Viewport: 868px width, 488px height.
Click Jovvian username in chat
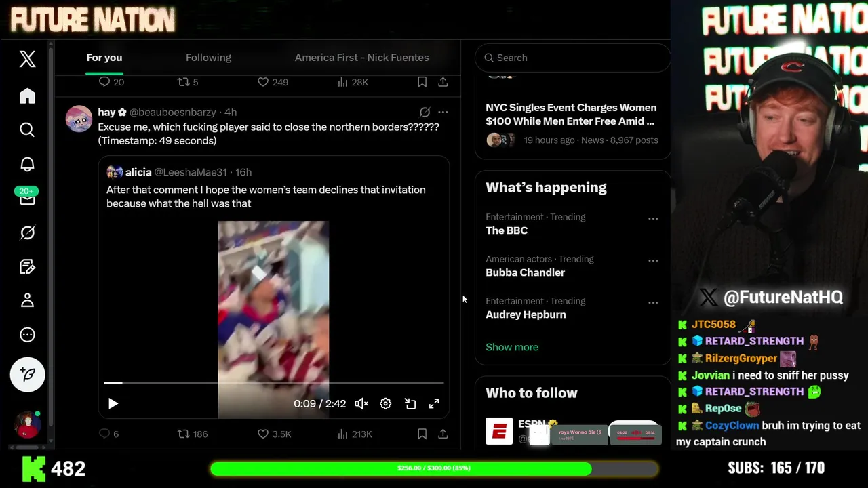[711, 375]
